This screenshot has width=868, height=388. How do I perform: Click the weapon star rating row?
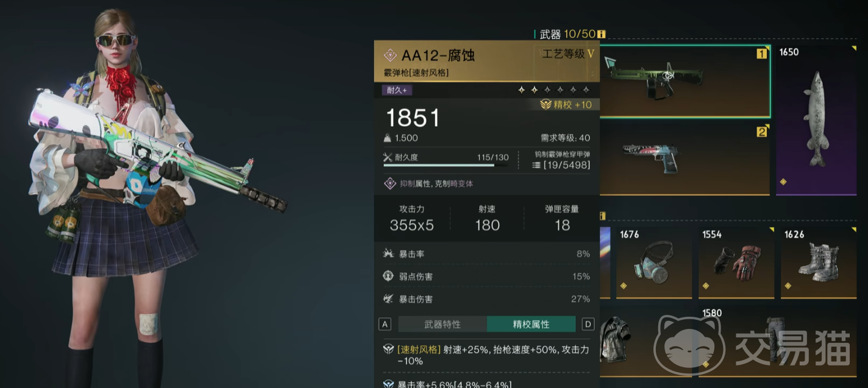(x=554, y=90)
